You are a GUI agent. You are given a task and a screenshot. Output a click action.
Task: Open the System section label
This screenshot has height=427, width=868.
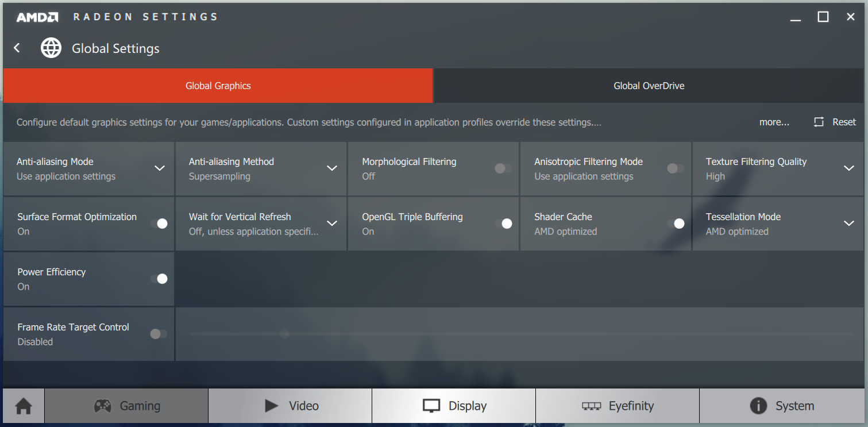(x=795, y=406)
